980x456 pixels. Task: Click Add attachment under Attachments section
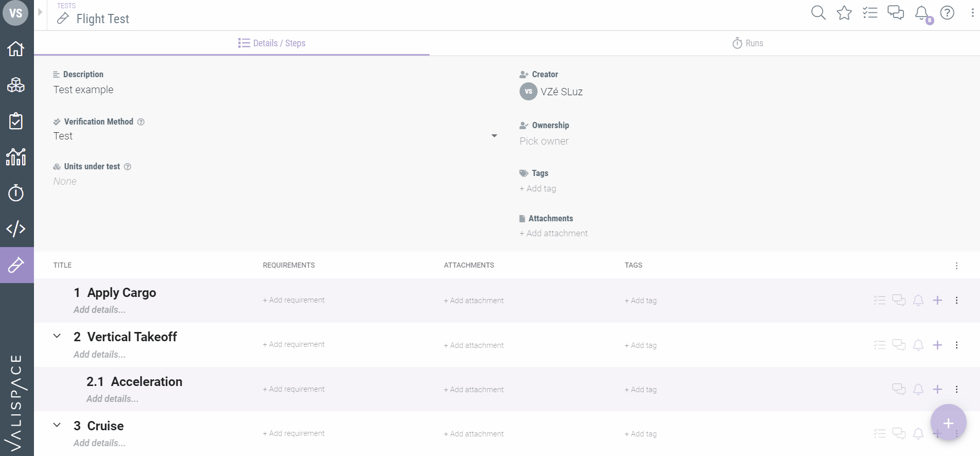point(554,233)
